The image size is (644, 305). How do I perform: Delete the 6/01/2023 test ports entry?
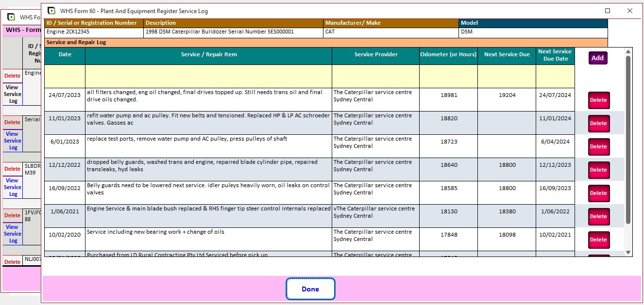[598, 146]
